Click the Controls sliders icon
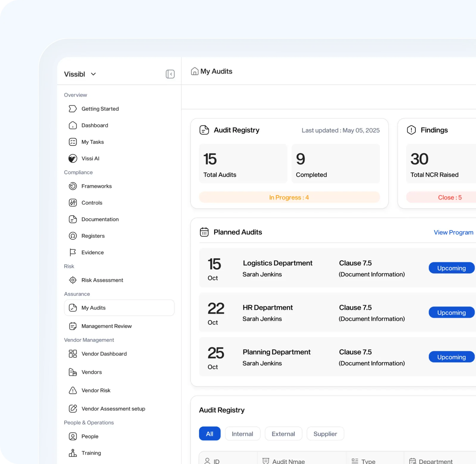Screen dimensions: 476x464 [x=73, y=203]
